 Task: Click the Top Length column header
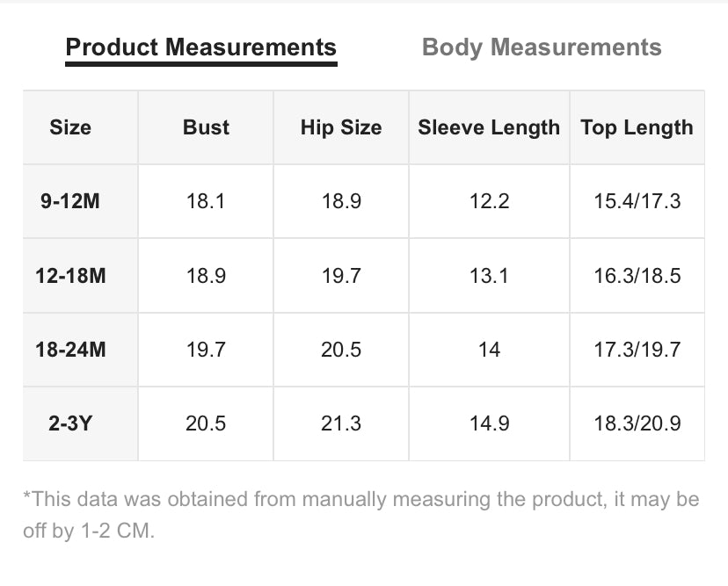pos(637,127)
